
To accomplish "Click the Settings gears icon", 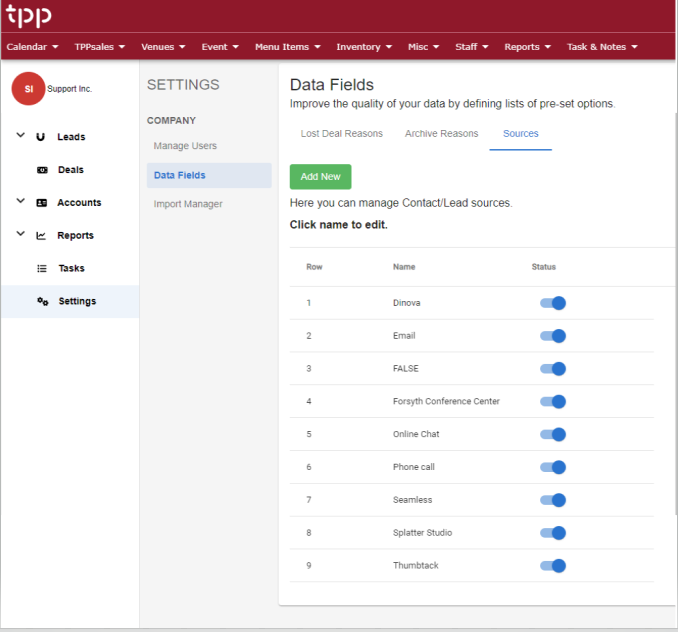I will pyautogui.click(x=42, y=301).
